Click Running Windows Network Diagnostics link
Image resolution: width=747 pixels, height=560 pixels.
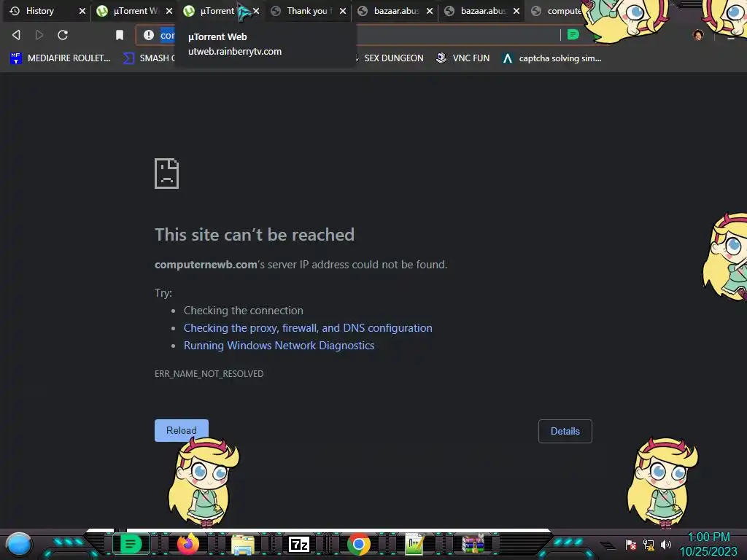pos(279,346)
